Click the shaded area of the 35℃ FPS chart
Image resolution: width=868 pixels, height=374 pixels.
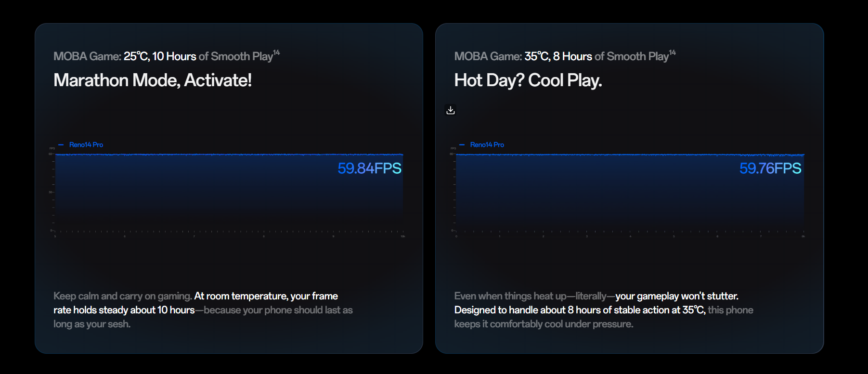(602, 193)
